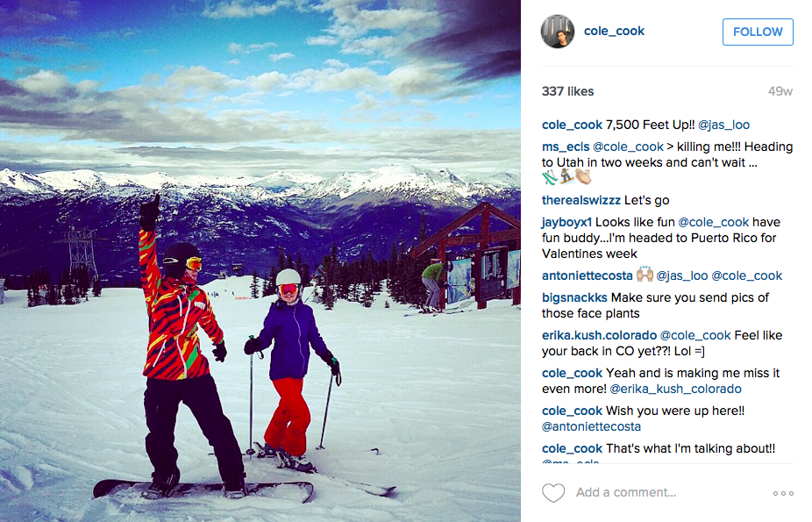Open @cole_cook mention in erika.kush.colorado comment
Image resolution: width=812 pixels, height=522 pixels.
tap(695, 335)
